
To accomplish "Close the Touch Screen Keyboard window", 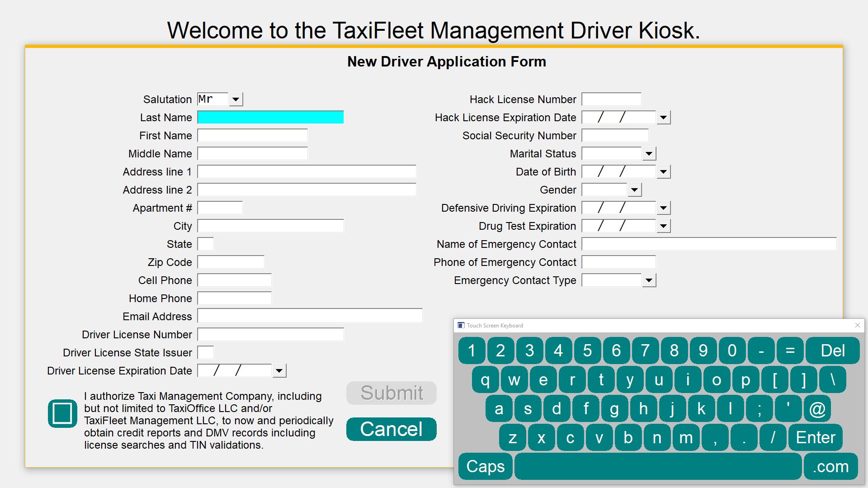I will pos(857,325).
